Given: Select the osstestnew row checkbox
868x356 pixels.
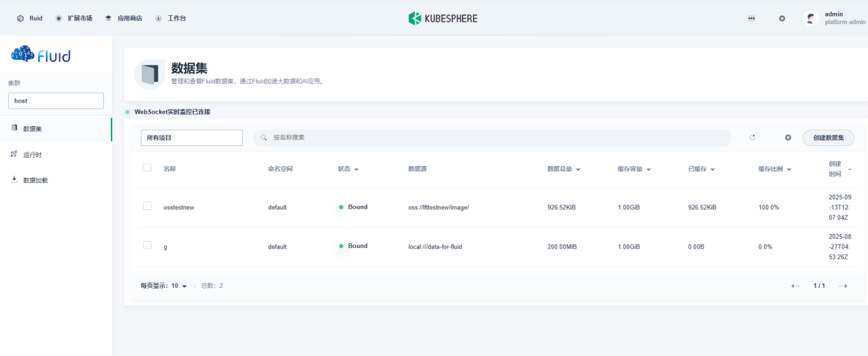Looking at the screenshot, I should pos(147,206).
